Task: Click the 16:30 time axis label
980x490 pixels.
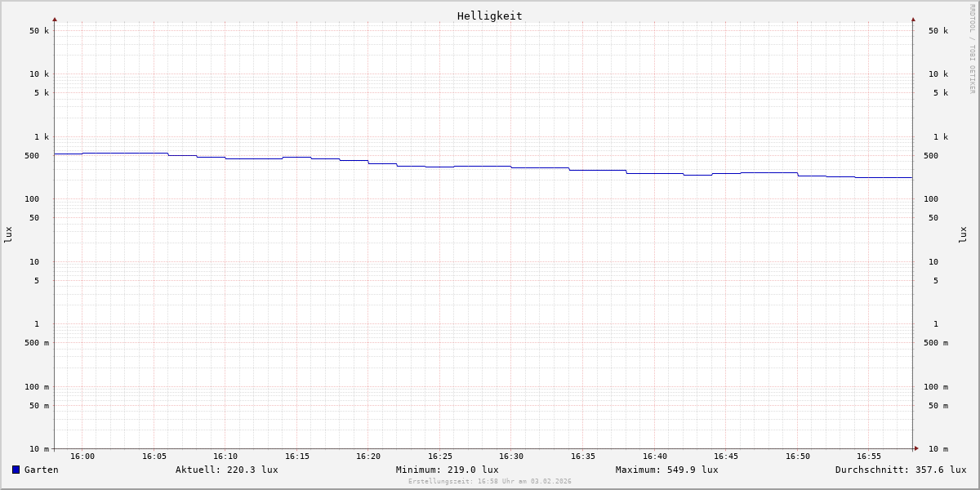Action: (x=511, y=457)
